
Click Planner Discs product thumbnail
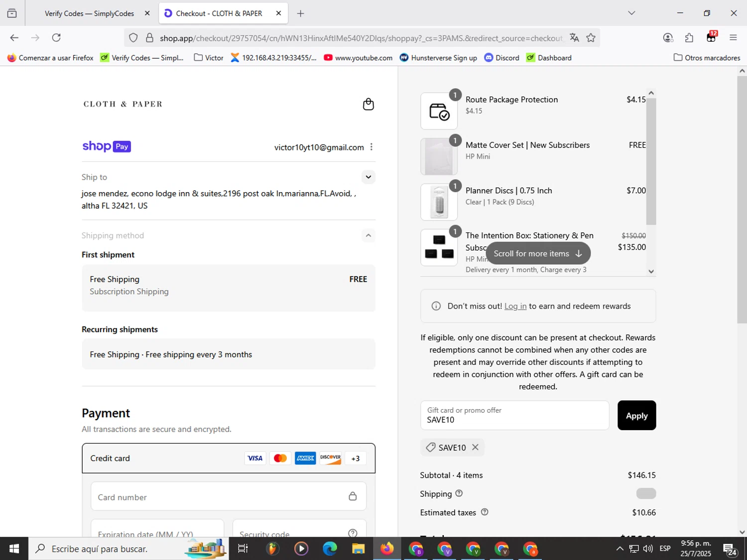coord(439,202)
